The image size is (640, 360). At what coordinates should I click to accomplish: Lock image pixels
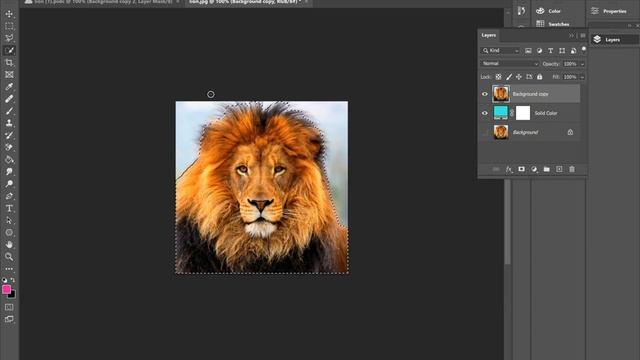pos(509,77)
